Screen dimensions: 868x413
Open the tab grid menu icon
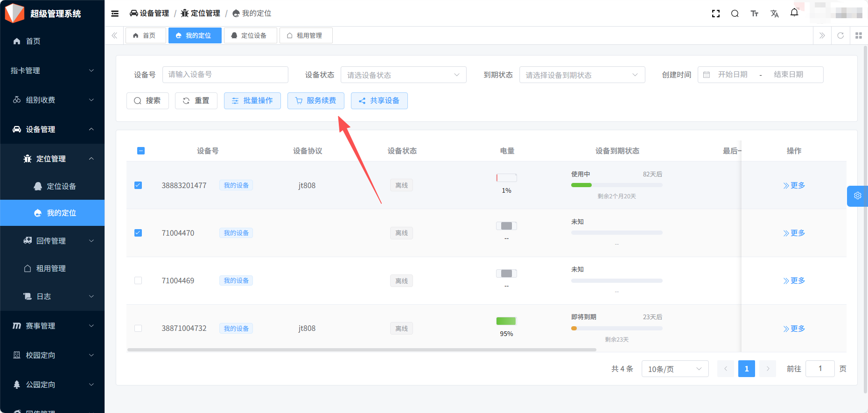(x=859, y=35)
